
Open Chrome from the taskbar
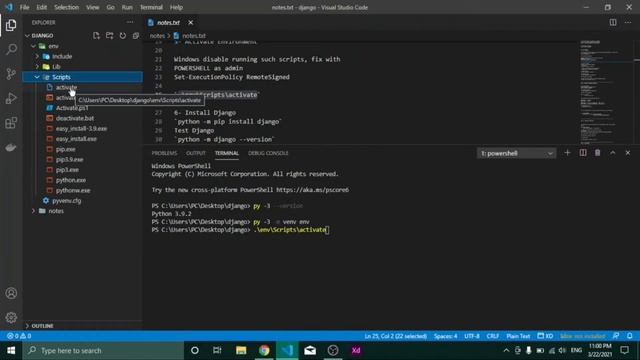264,350
